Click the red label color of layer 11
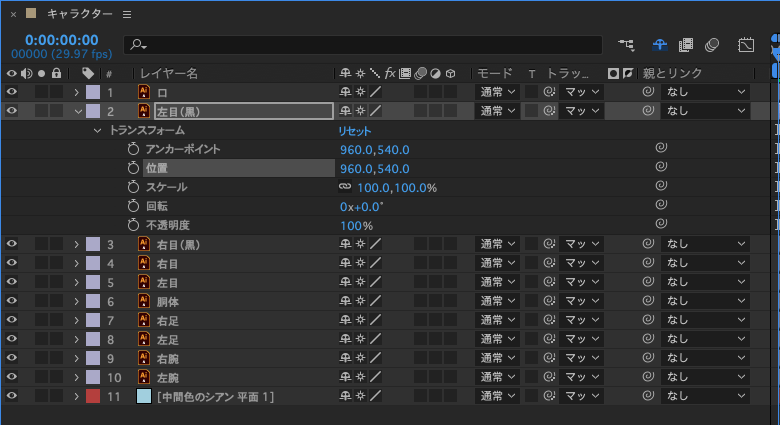This screenshot has height=425, width=780. pyautogui.click(x=92, y=396)
